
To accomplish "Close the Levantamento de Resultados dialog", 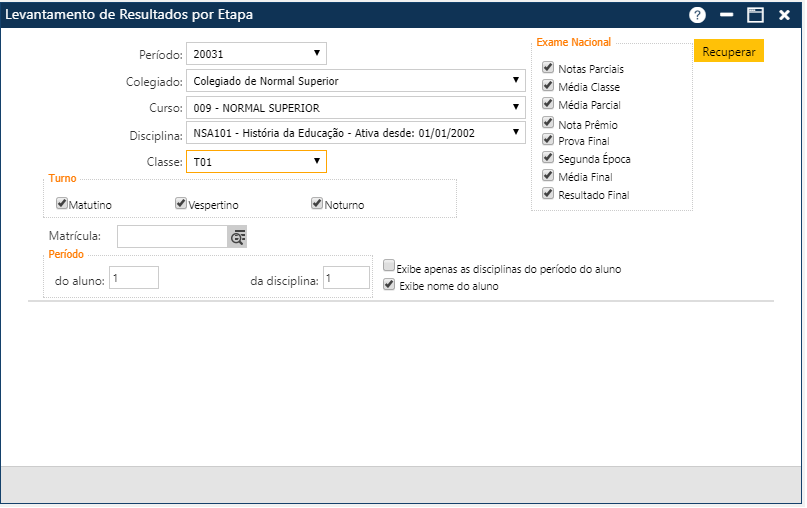I will pyautogui.click(x=785, y=15).
